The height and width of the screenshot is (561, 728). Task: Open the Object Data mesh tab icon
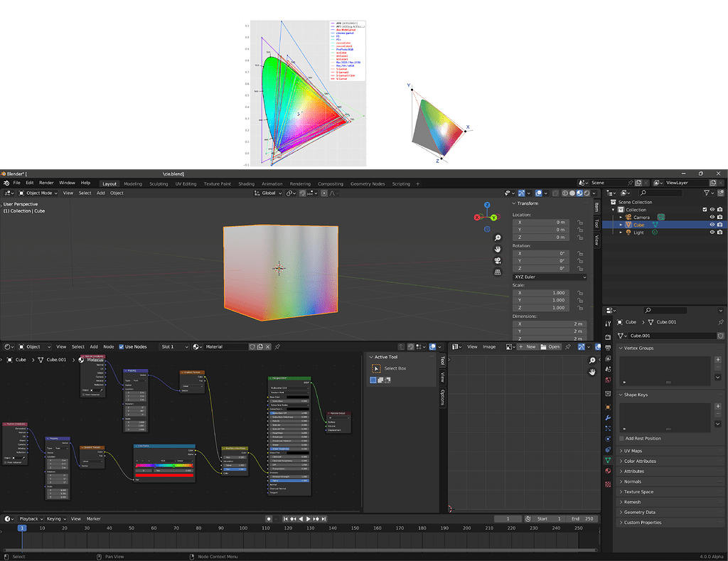608,460
